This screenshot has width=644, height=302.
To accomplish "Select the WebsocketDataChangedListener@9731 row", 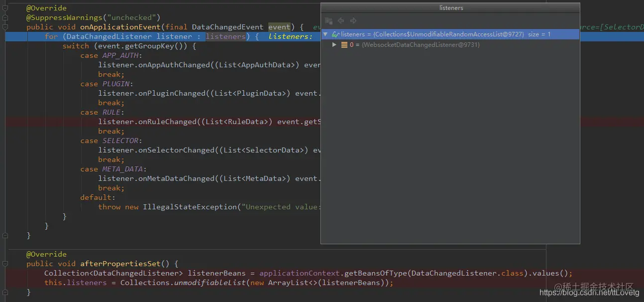I will pyautogui.click(x=450, y=45).
